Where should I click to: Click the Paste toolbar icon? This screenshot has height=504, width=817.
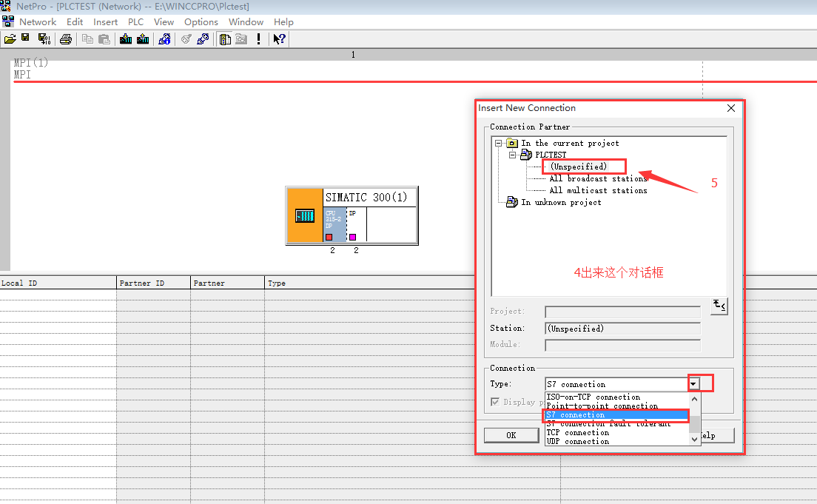(x=104, y=39)
